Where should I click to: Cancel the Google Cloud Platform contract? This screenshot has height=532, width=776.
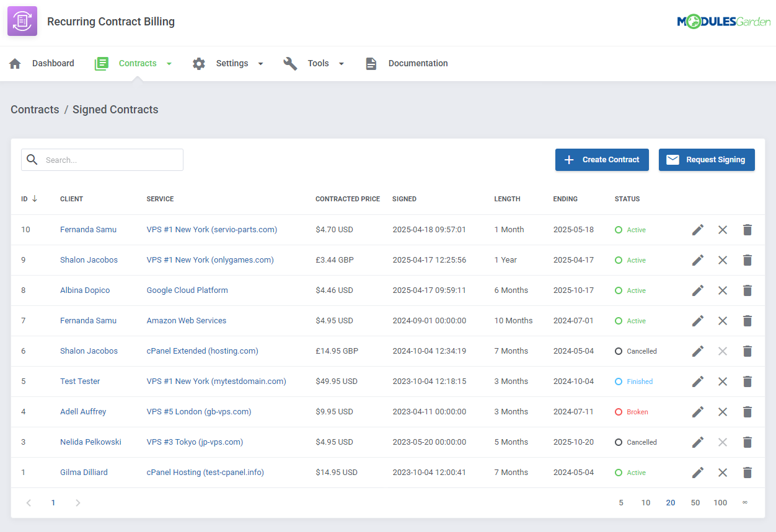pyautogui.click(x=723, y=290)
